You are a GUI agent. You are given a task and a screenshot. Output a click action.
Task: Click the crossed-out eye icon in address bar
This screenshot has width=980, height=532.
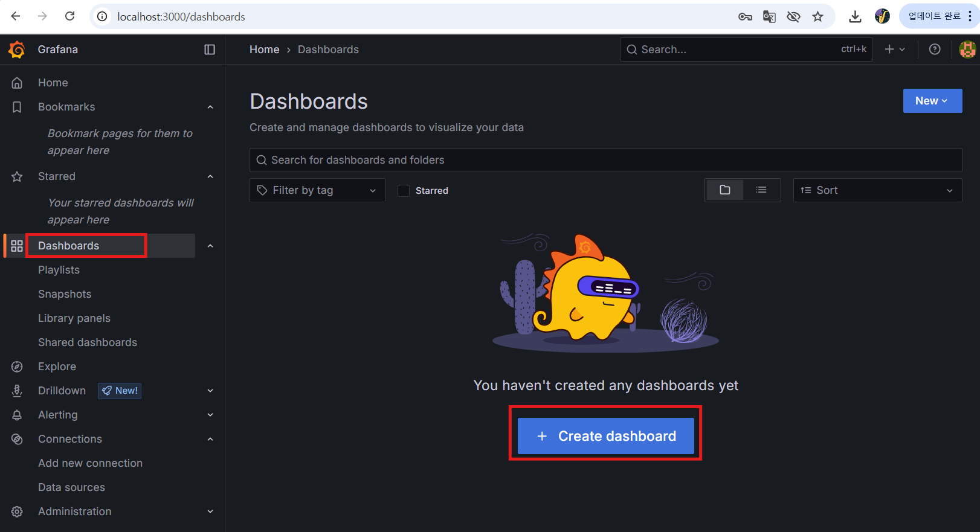(x=793, y=17)
